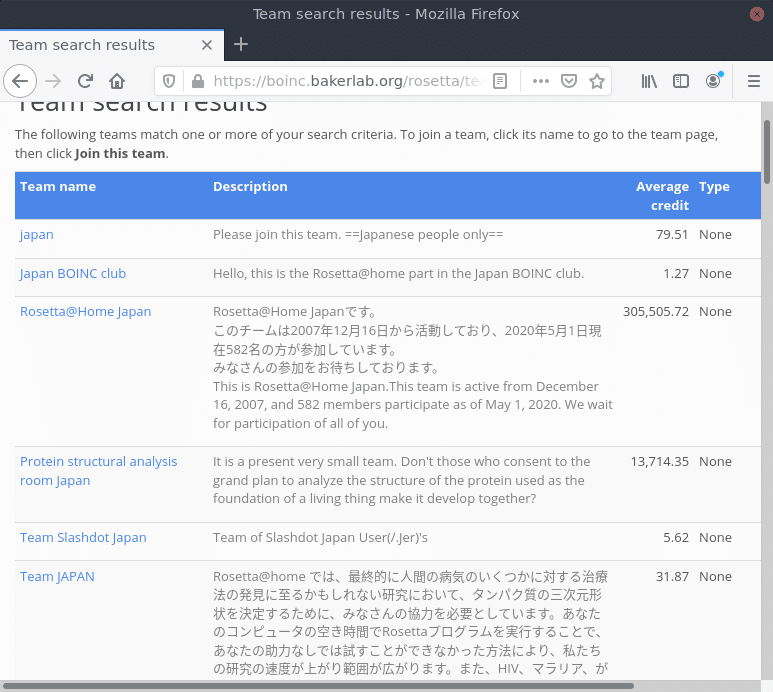Reload the current page
773x692 pixels.
tap(85, 81)
